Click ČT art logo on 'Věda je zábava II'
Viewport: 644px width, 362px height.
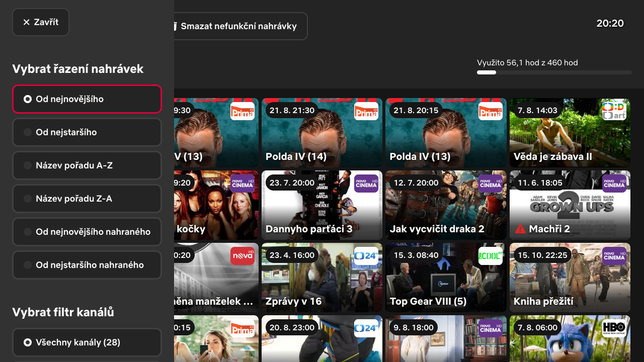pyautogui.click(x=614, y=111)
